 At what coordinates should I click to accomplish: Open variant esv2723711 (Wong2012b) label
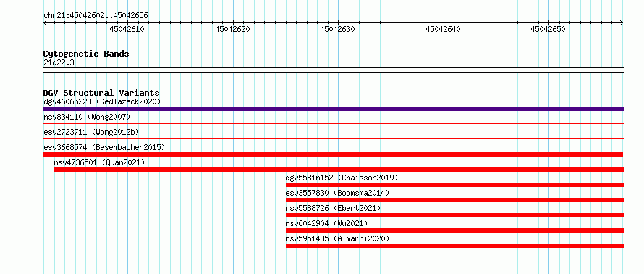pyautogui.click(x=91, y=133)
